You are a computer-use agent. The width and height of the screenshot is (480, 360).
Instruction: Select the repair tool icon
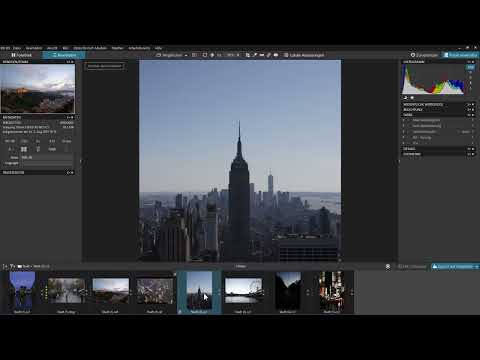(268, 55)
